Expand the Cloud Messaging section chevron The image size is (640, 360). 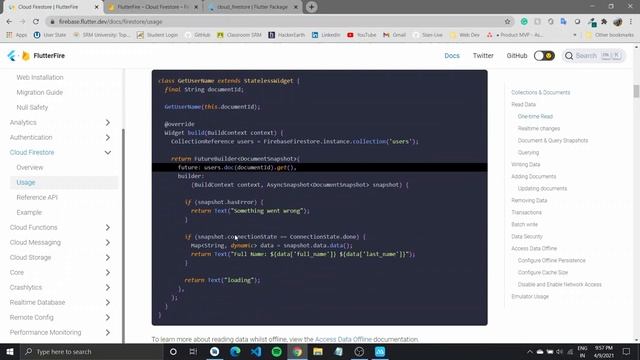[x=108, y=242]
